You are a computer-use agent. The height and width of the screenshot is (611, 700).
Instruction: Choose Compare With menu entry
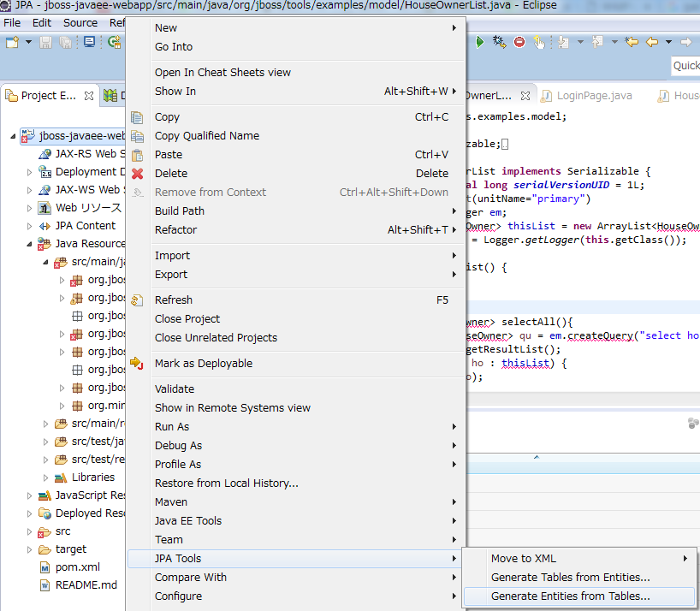pyautogui.click(x=295, y=578)
